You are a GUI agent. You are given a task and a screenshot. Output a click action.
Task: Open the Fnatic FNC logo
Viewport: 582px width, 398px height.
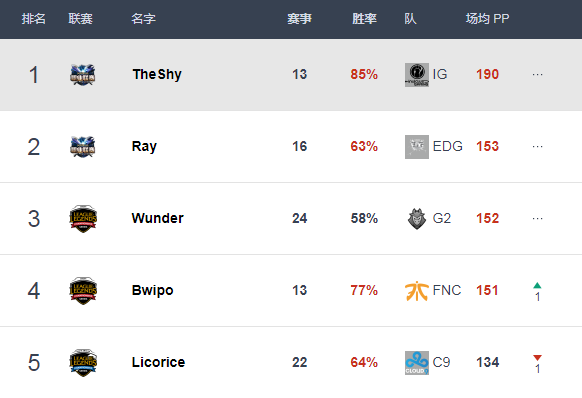click(417, 291)
